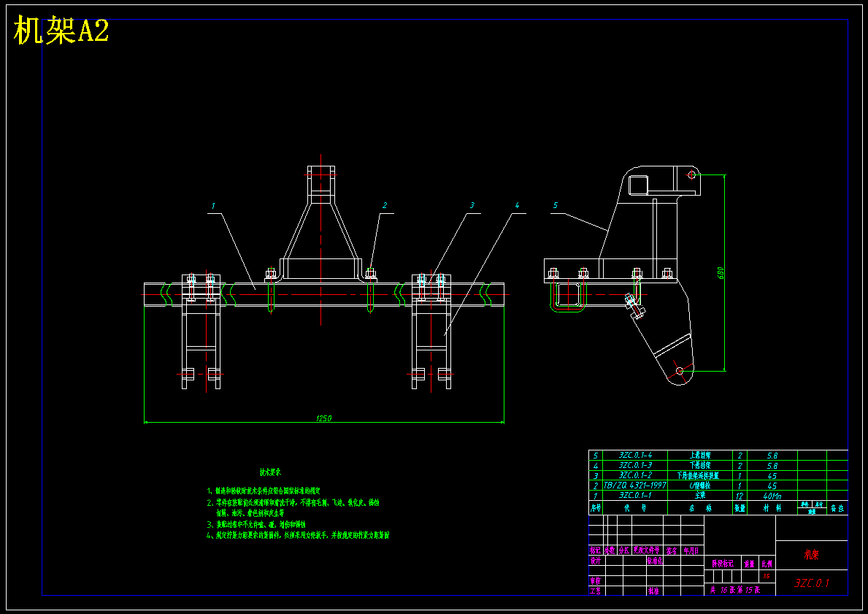Click the "签名" signature label
The height and width of the screenshot is (614, 868).
pyautogui.click(x=672, y=551)
